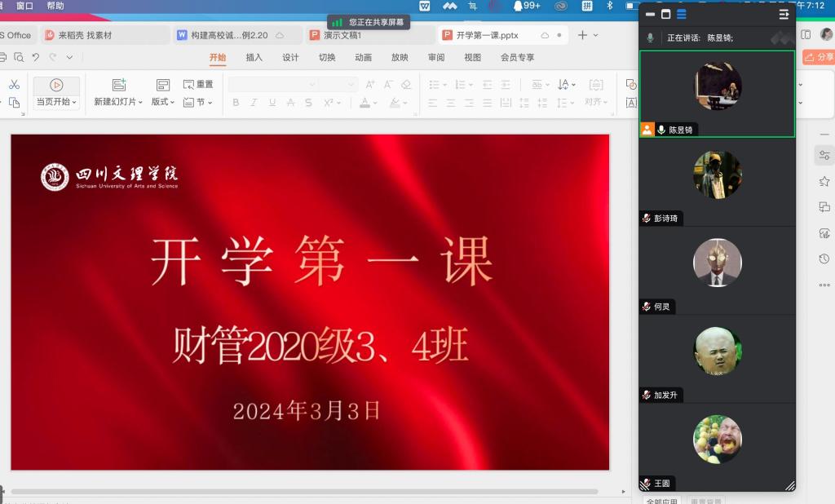This screenshot has width=835, height=504.
Task: Click the cut scissors icon
Action: pyautogui.click(x=14, y=85)
